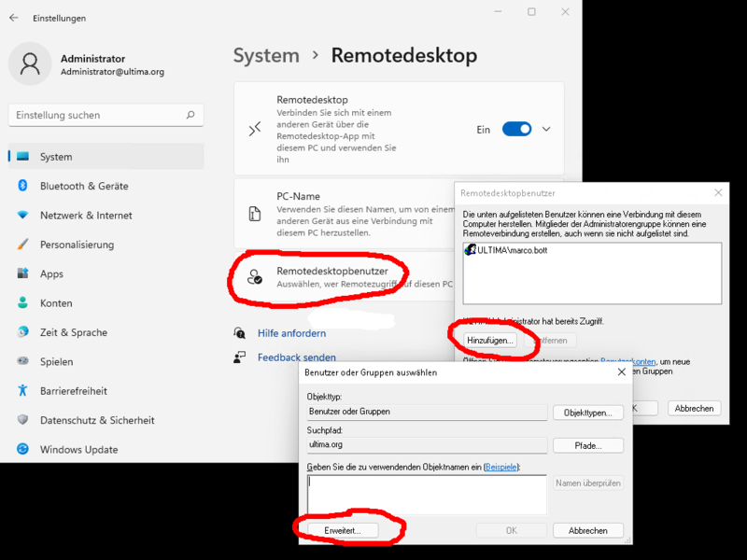Select Spielen in the sidebar
The image size is (747, 560).
[58, 361]
